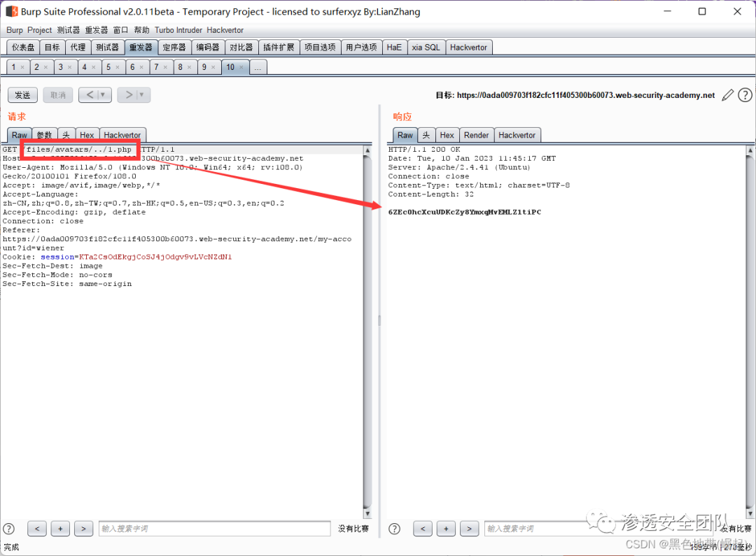
Task: Close repeater tab 5
Action: [x=117, y=67]
